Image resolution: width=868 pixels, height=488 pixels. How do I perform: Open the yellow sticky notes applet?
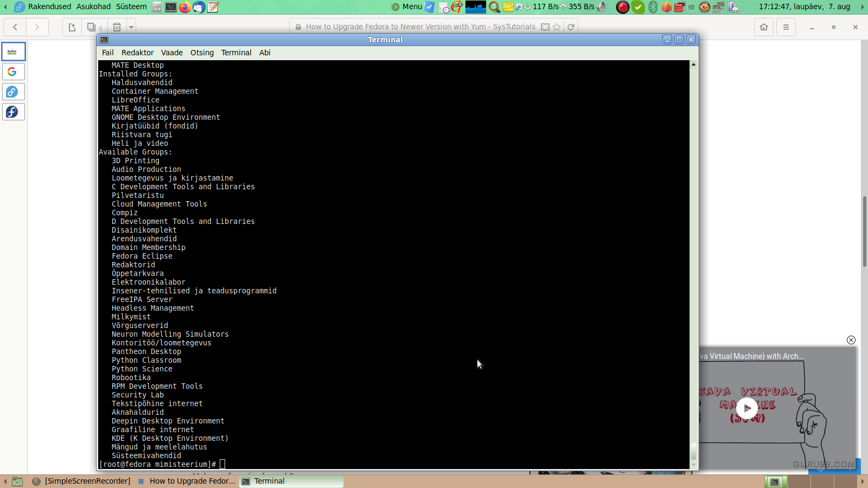508,7
